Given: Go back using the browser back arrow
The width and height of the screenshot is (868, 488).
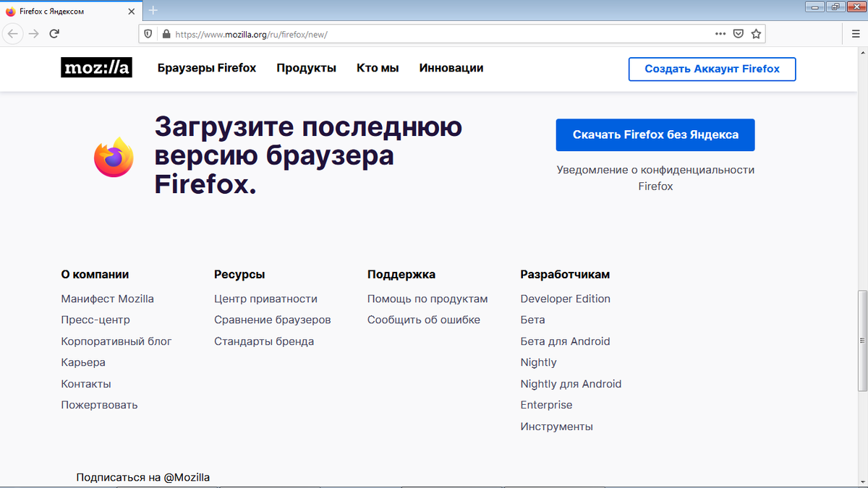Looking at the screenshot, I should pos(13,33).
